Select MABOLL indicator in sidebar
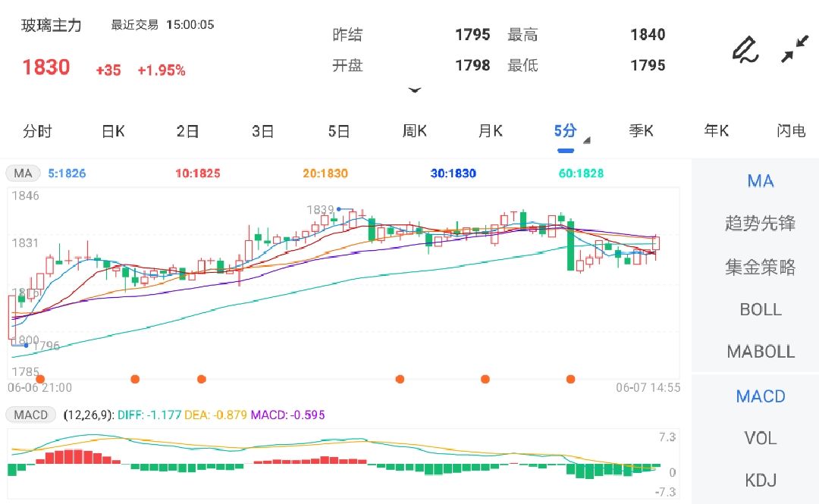Viewport: 819px width, 504px height. (x=761, y=352)
